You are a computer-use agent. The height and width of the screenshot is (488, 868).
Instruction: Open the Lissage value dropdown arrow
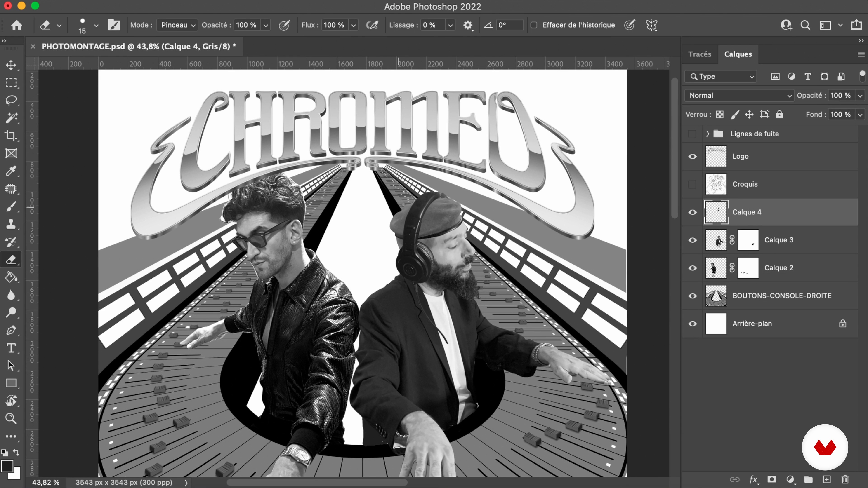pos(450,25)
